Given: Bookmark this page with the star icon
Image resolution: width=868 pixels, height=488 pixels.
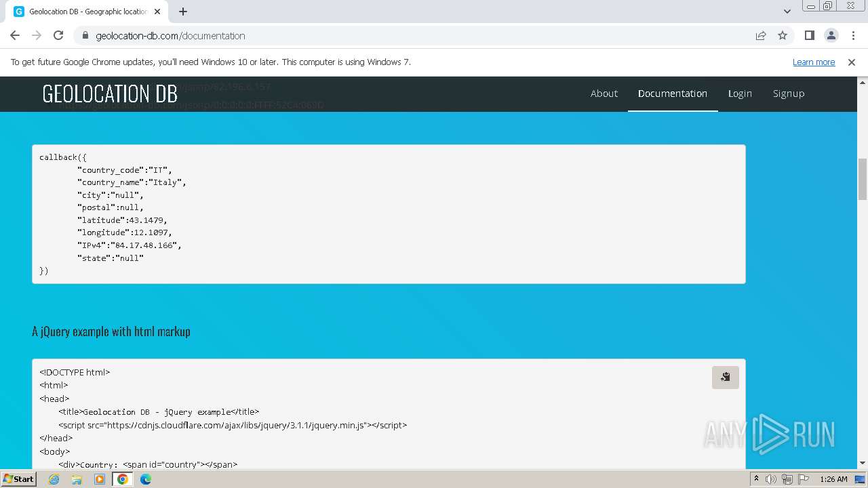Looking at the screenshot, I should pyautogui.click(x=783, y=35).
